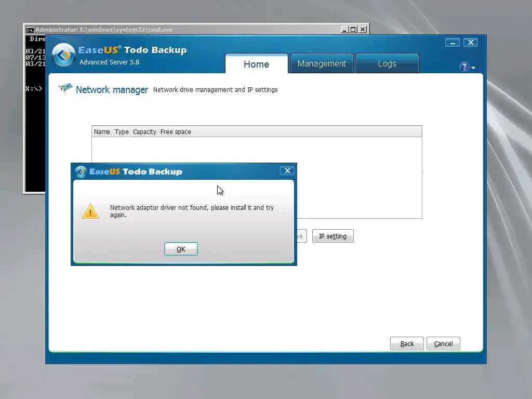
Task: Close the cmd.exe window
Action: click(363, 30)
